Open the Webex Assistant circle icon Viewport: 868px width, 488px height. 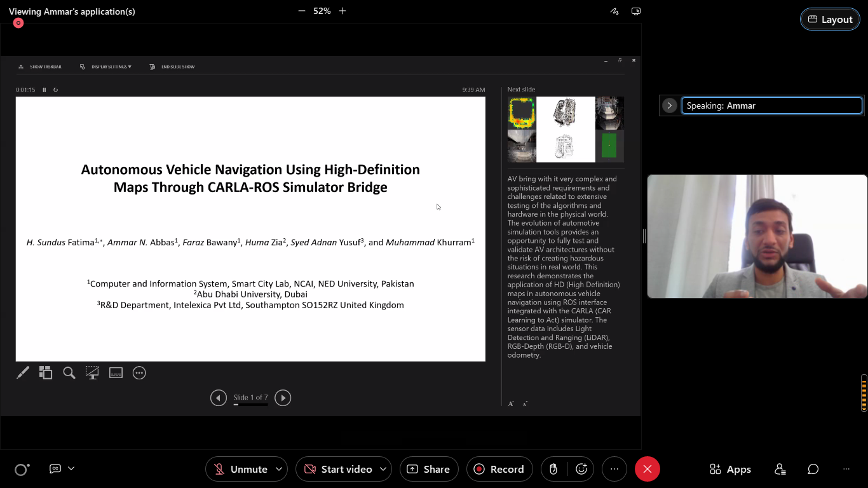click(x=21, y=470)
